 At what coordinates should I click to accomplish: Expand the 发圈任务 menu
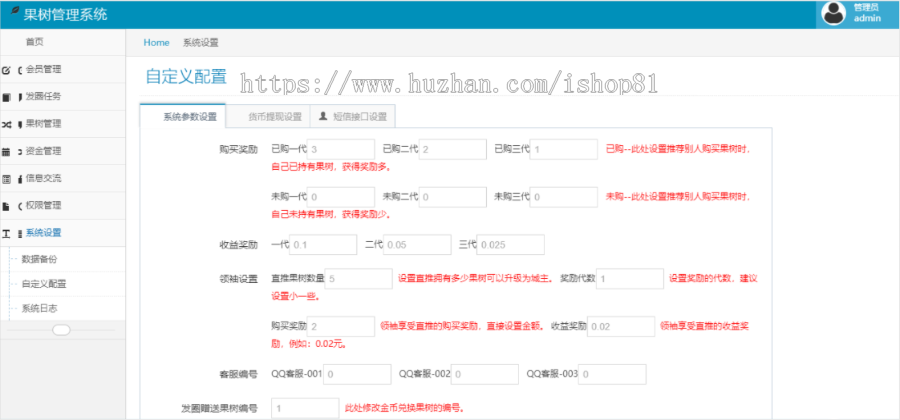click(63, 96)
